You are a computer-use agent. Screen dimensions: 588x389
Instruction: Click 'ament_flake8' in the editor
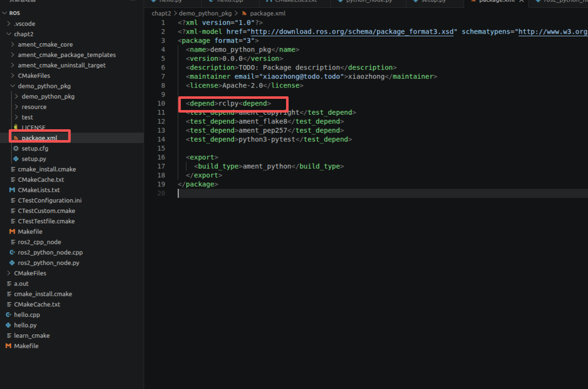point(263,121)
